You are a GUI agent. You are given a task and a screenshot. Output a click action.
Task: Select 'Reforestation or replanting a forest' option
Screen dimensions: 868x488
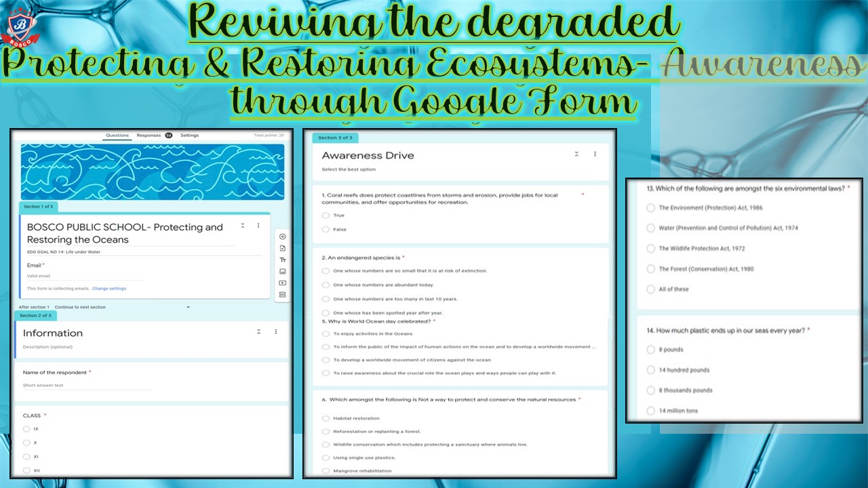tap(325, 432)
